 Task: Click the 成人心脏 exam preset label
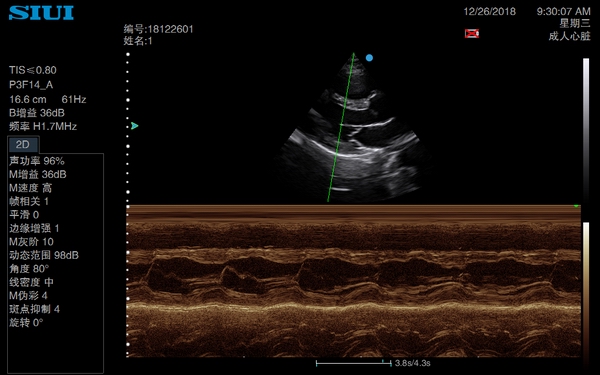[569, 36]
